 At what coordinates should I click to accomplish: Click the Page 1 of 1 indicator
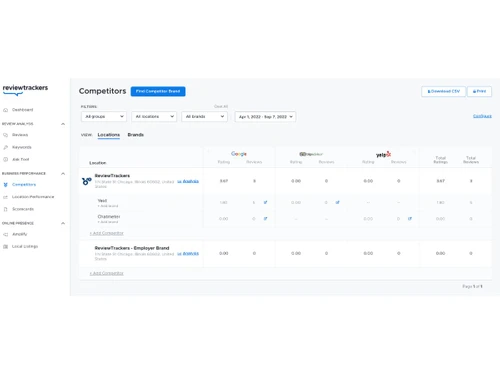(x=472, y=286)
